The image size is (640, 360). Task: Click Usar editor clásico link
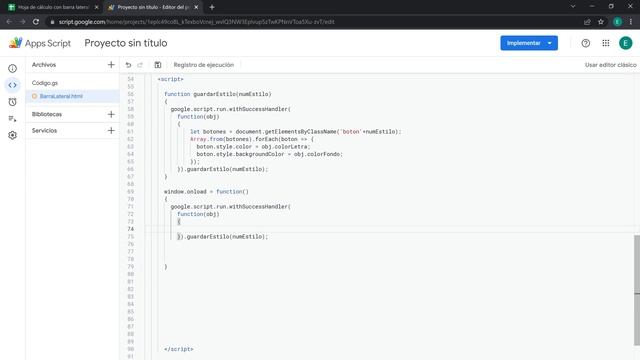click(x=611, y=65)
